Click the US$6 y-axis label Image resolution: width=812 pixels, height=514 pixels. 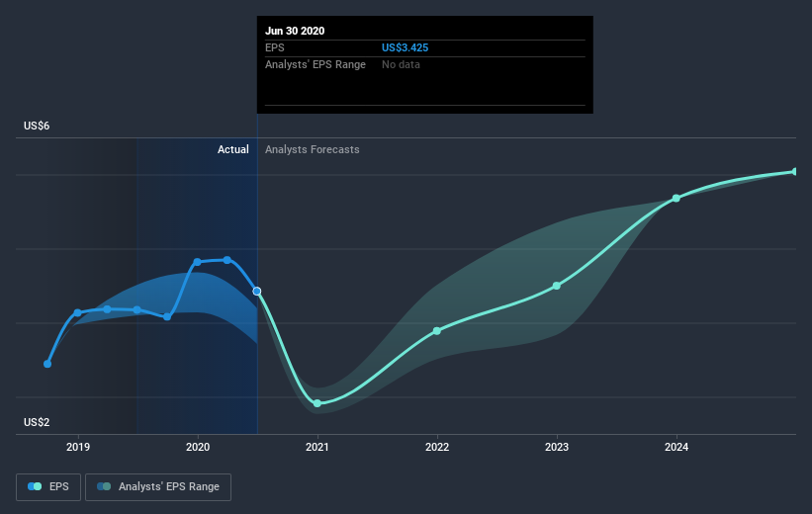coord(37,126)
